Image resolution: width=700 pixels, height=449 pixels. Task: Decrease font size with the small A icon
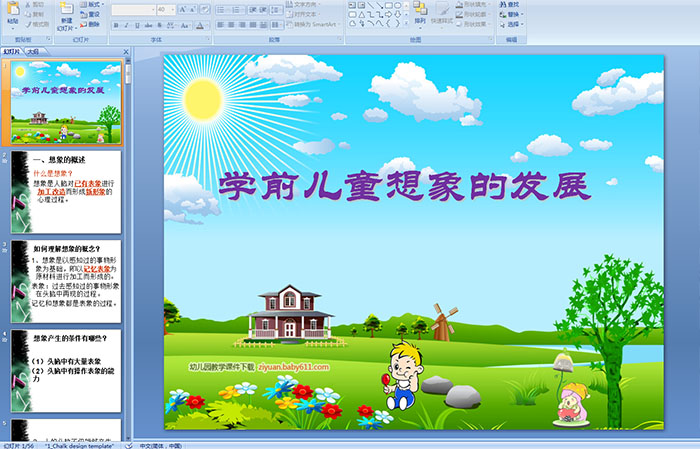coord(193,9)
